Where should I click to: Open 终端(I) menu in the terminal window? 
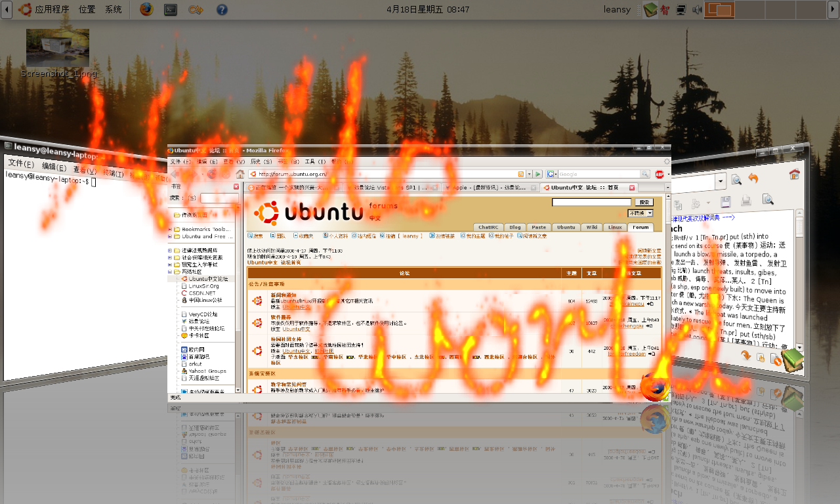click(x=114, y=173)
